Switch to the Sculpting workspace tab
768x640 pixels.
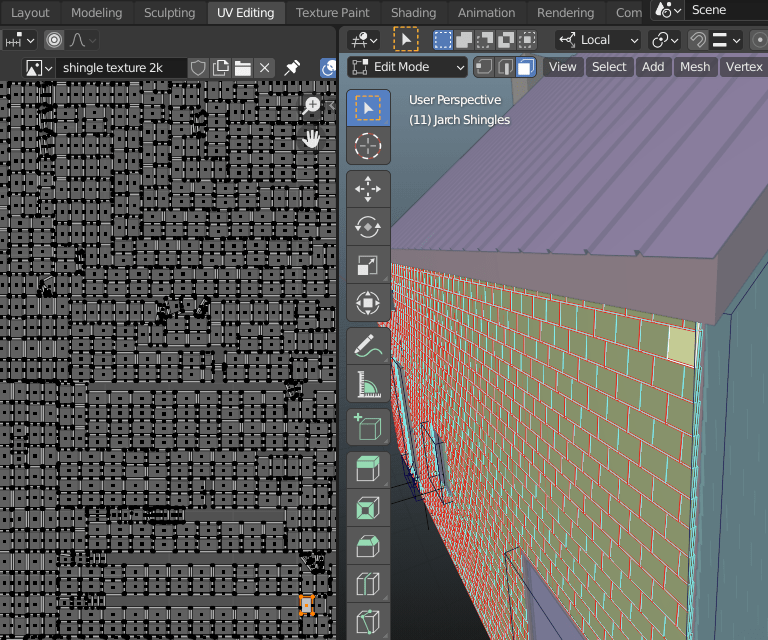coord(169,13)
